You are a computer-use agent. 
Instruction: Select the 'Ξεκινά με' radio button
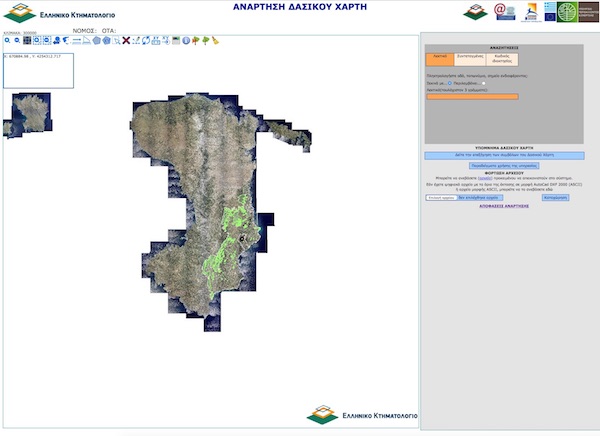point(449,82)
